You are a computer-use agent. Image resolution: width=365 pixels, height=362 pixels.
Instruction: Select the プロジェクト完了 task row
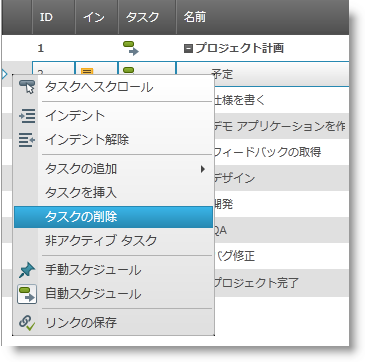pyautogui.click(x=281, y=283)
